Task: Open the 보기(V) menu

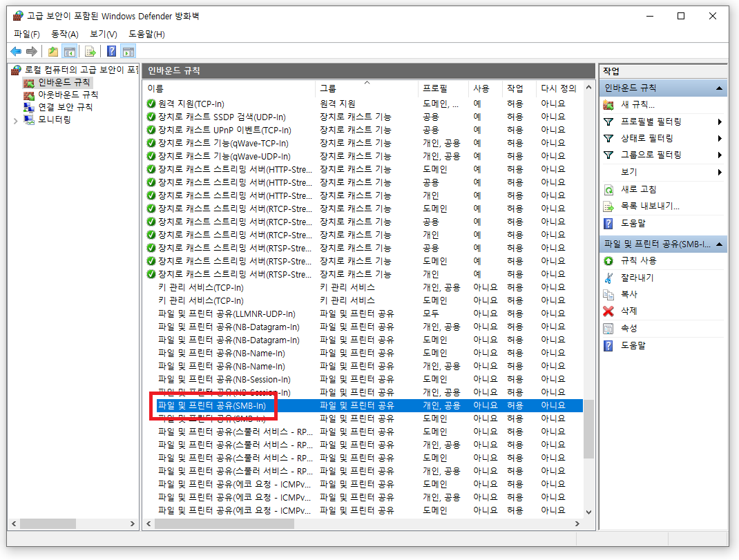Action: 103,34
